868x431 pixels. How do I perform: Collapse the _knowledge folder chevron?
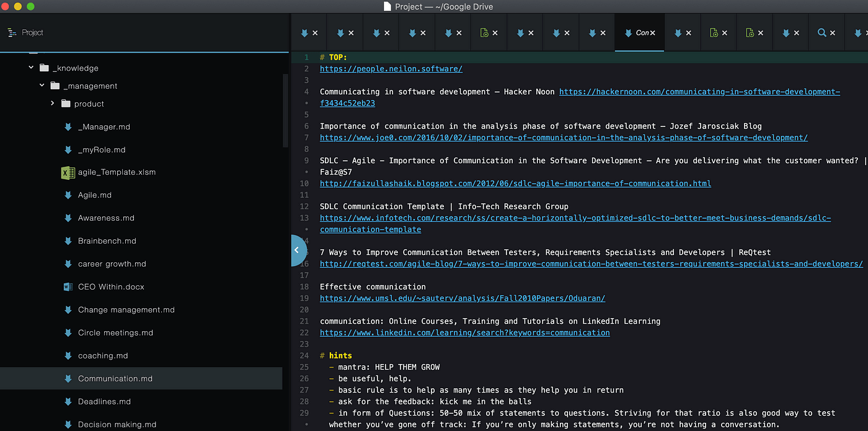pyautogui.click(x=31, y=68)
